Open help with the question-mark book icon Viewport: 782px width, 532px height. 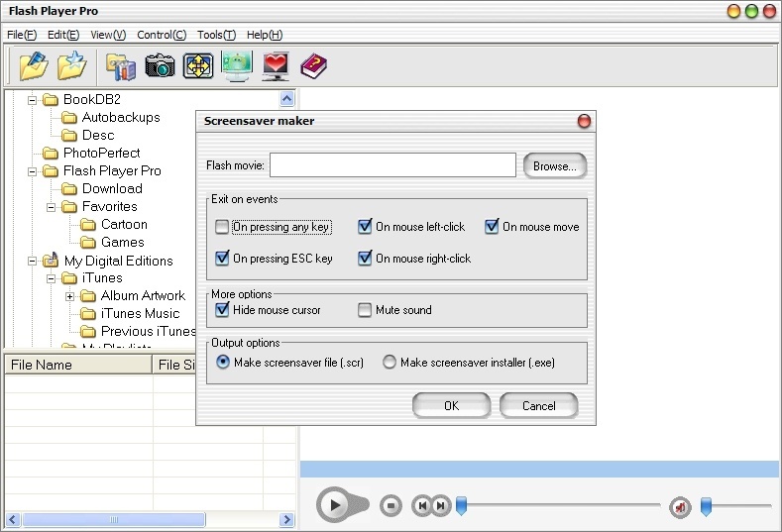(x=314, y=65)
